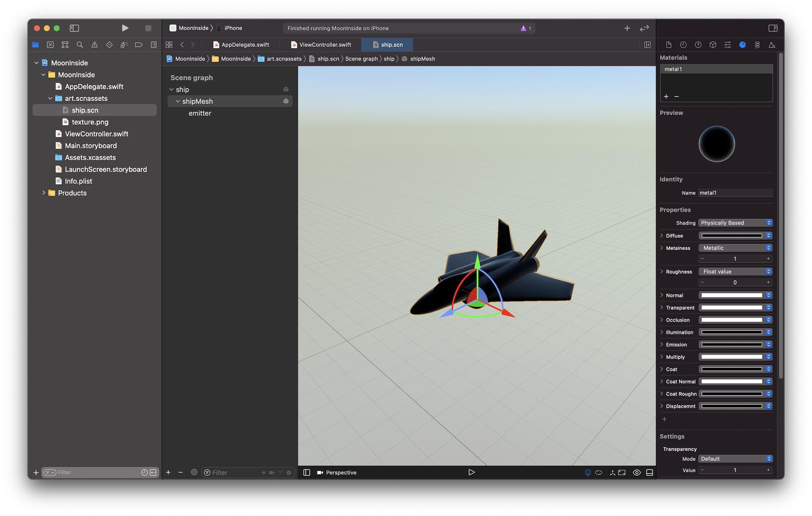Open the Issue navigator warning icon
The height and width of the screenshot is (516, 812).
pos(94,45)
